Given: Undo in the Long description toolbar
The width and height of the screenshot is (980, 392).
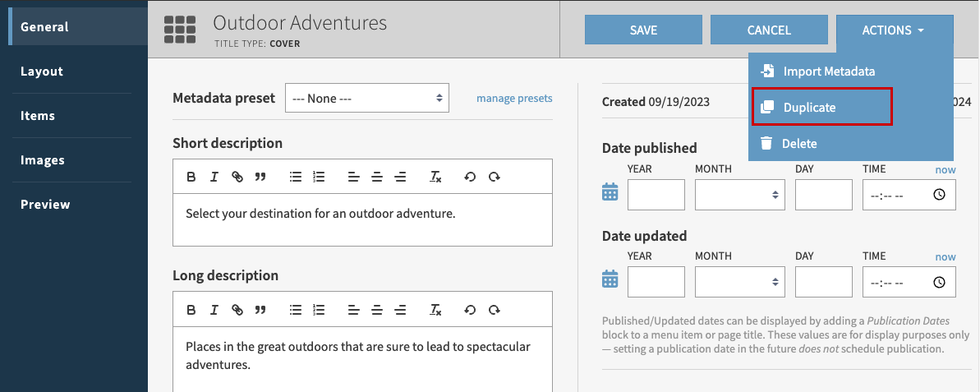Looking at the screenshot, I should [470, 310].
